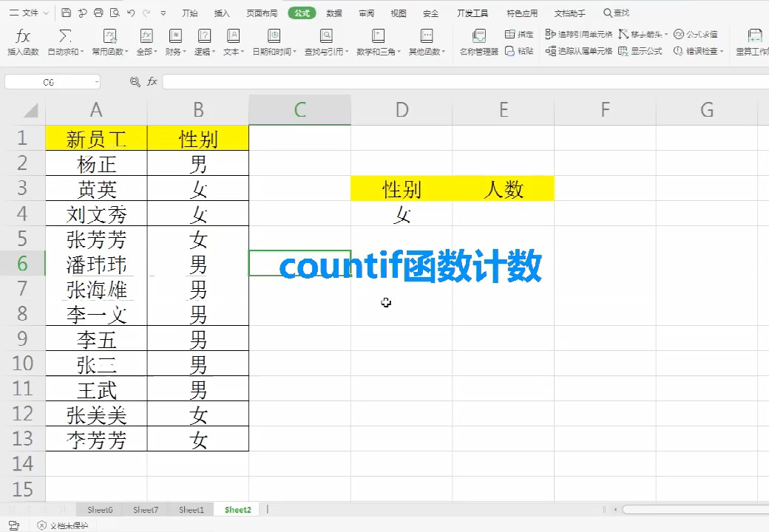This screenshot has height=532, width=769.
Task: Click the Save icon in quick access toolbar
Action: coord(67,13)
